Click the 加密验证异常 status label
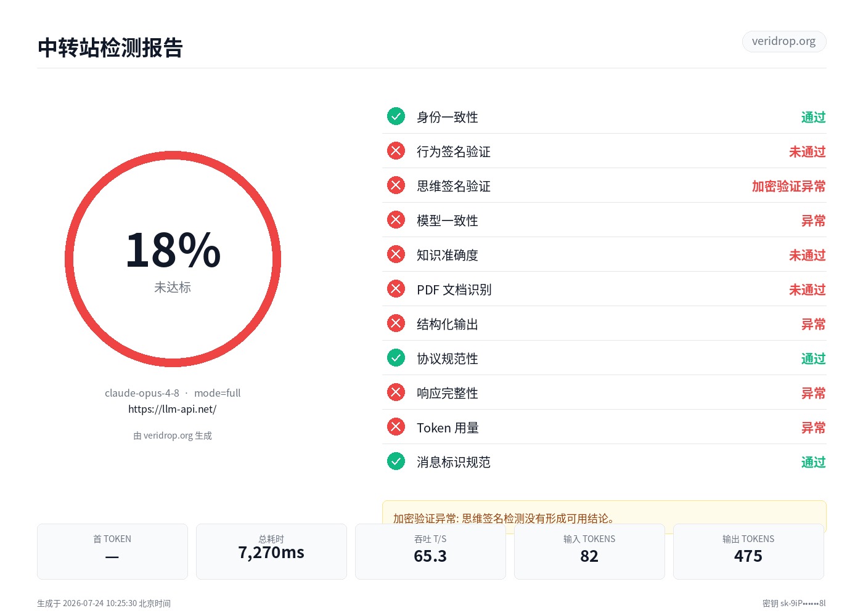The height and width of the screenshot is (616, 863). [x=788, y=186]
